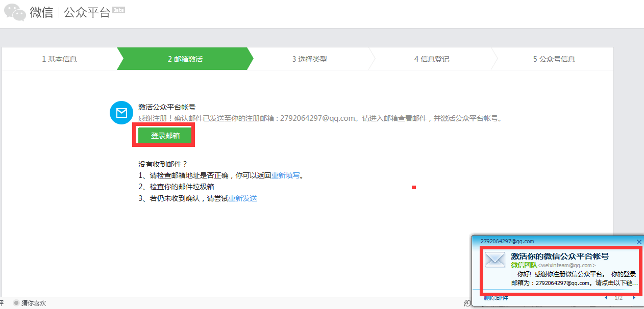Click the 公众平台 header text

click(87, 13)
